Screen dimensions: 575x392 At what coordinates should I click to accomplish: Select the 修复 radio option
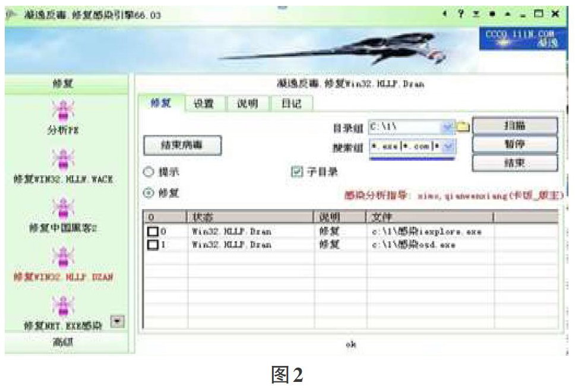pos(148,193)
